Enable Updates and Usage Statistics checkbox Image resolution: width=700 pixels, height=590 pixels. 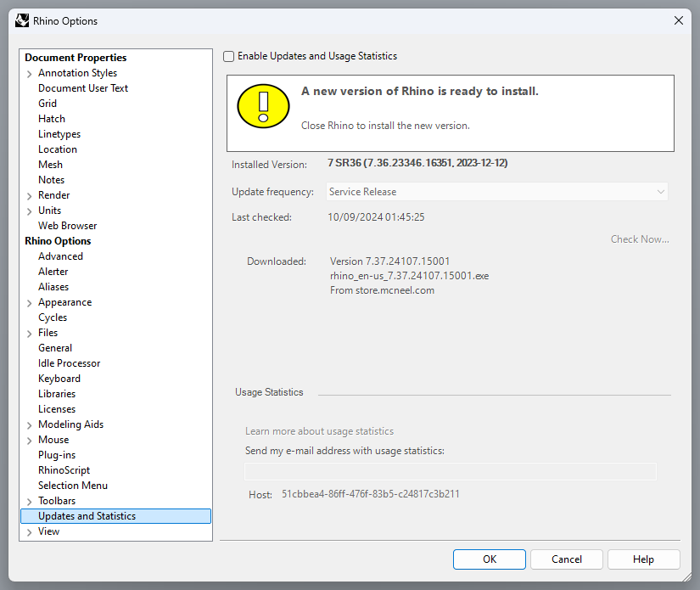pos(228,56)
